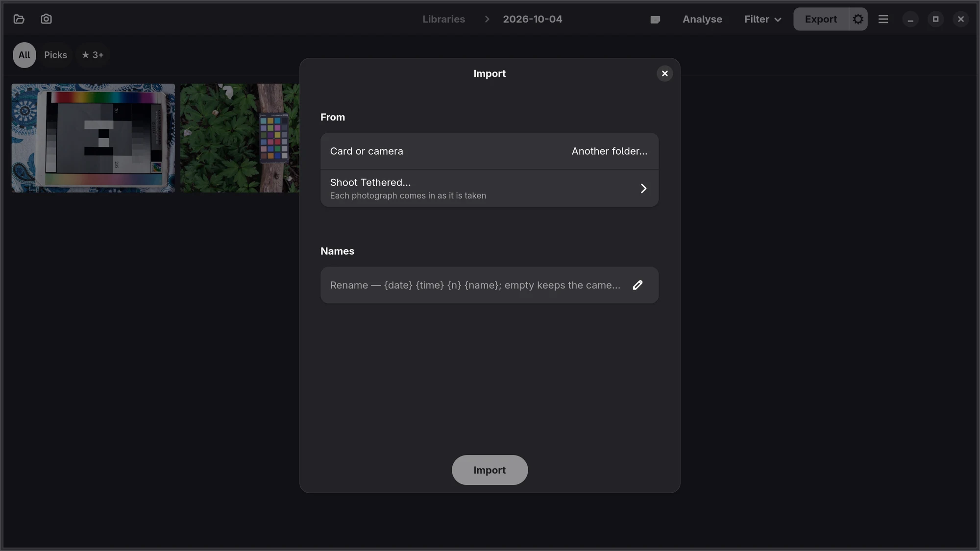
Task: Close the Import dialog
Action: tap(665, 73)
